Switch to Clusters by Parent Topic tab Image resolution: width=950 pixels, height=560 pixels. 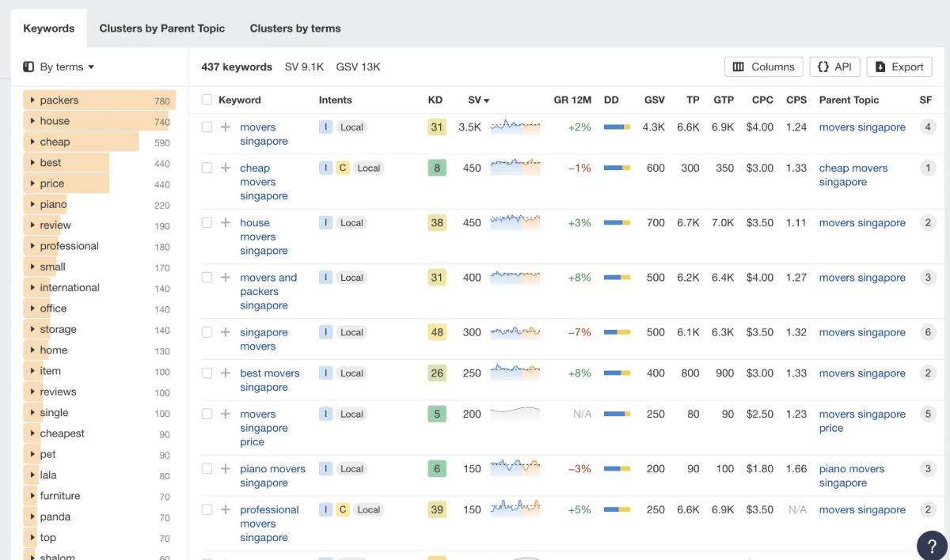(x=161, y=28)
